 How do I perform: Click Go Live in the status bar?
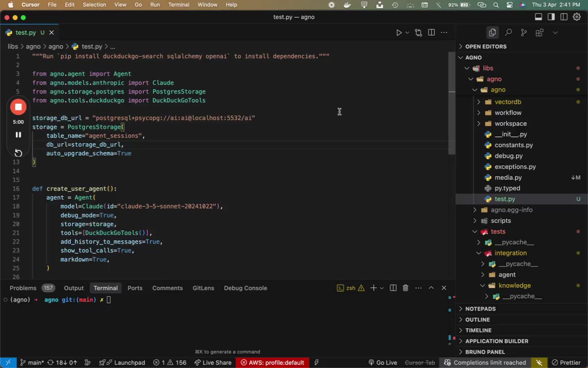tap(382, 363)
